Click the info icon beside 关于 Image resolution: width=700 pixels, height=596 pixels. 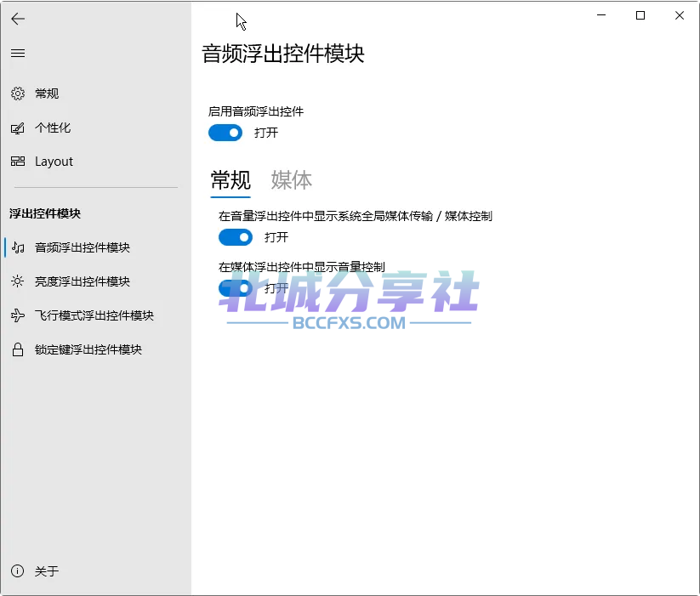point(17,571)
